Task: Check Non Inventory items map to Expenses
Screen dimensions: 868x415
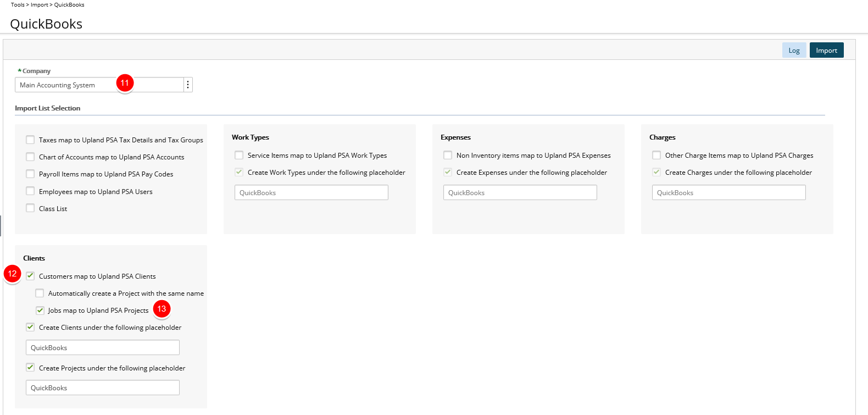Action: pos(448,156)
